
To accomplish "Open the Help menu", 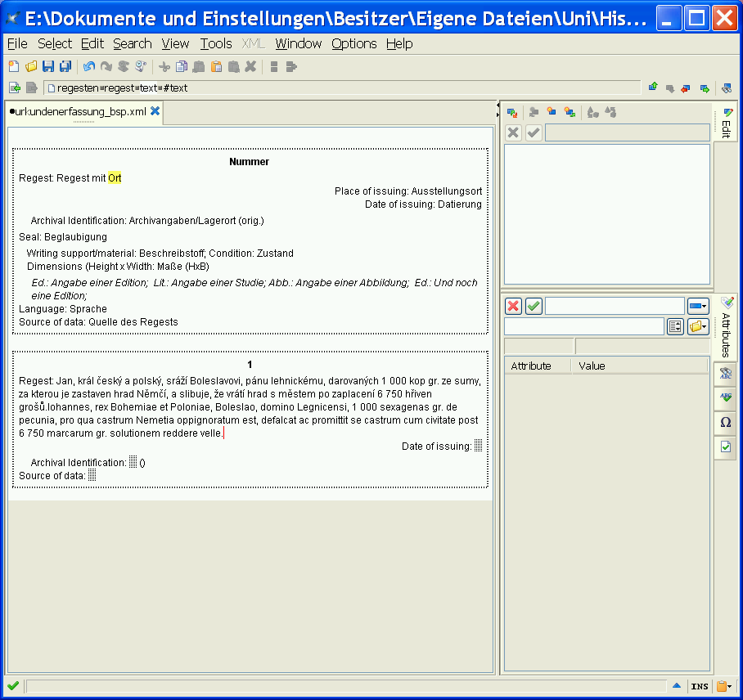I will point(399,43).
